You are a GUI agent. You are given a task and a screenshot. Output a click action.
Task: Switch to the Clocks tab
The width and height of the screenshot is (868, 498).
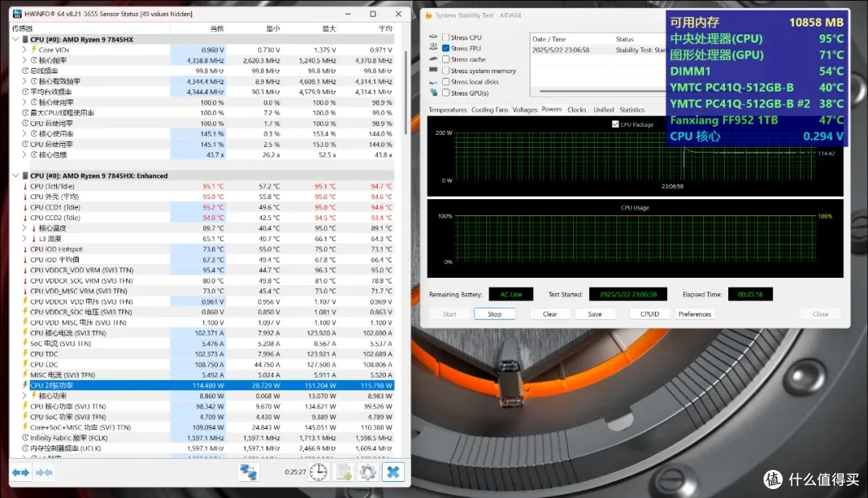(576, 109)
